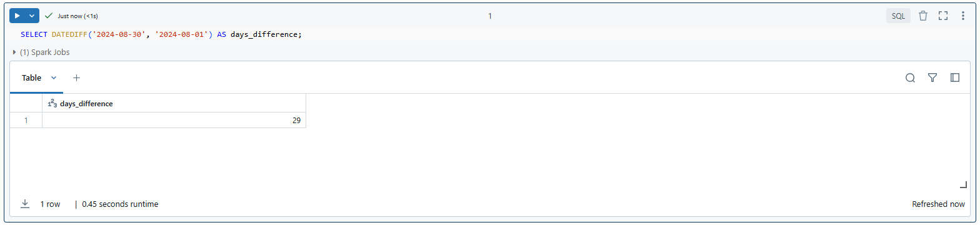Click the SQL language selector button
Viewport: 980px width, 225px height.
click(x=898, y=16)
